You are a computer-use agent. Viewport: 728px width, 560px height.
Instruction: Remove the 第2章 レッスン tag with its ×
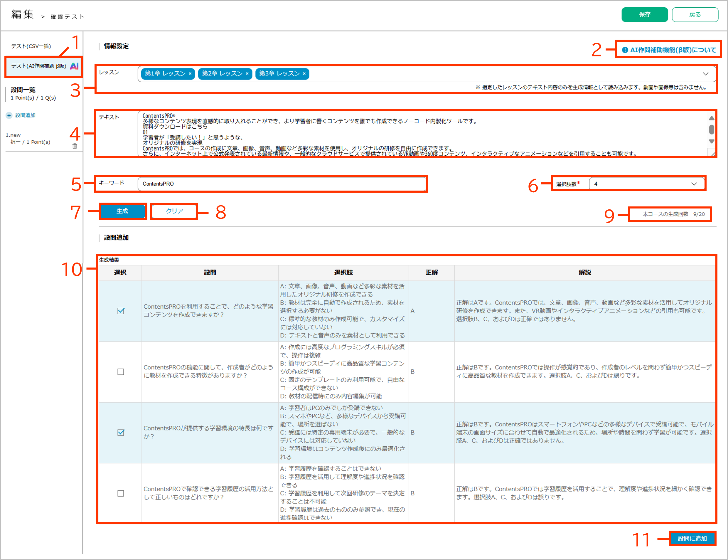tap(247, 74)
